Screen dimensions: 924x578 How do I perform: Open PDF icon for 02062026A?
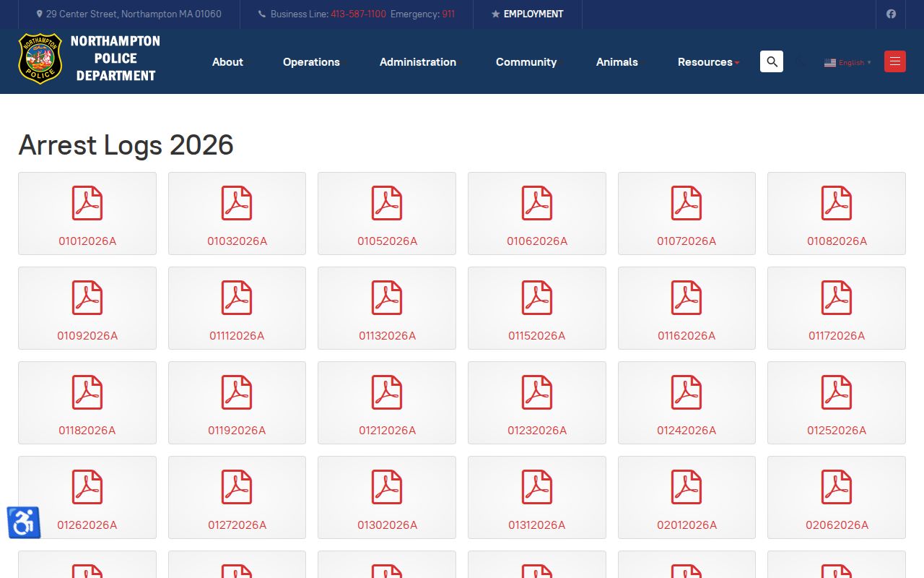[837, 487]
